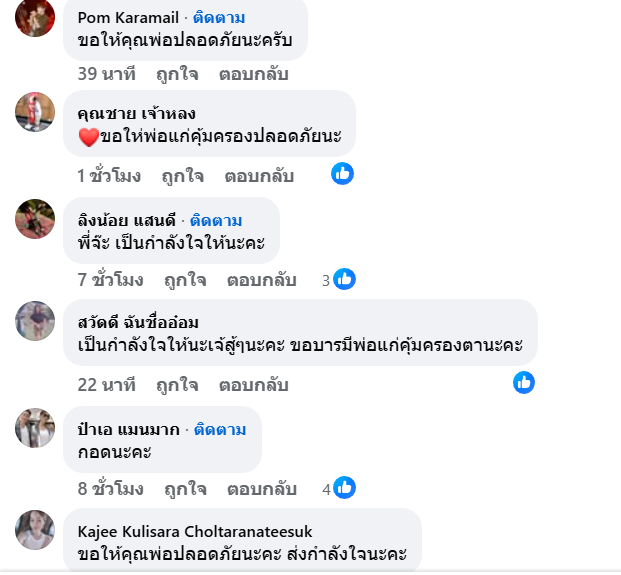Open Pom Karamail's profile picture
621x575 pixels.
pyautogui.click(x=35, y=16)
